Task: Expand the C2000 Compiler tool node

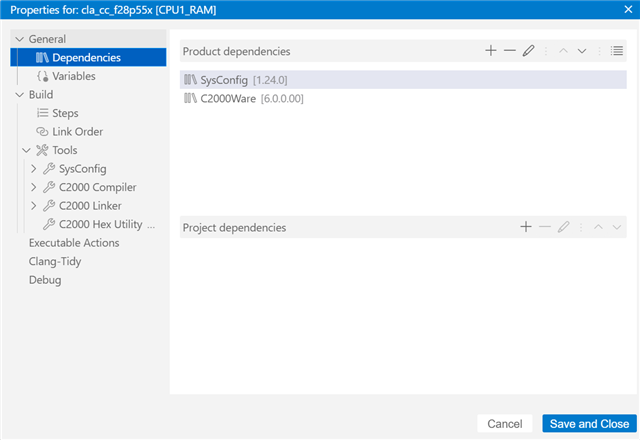Action: coord(34,187)
